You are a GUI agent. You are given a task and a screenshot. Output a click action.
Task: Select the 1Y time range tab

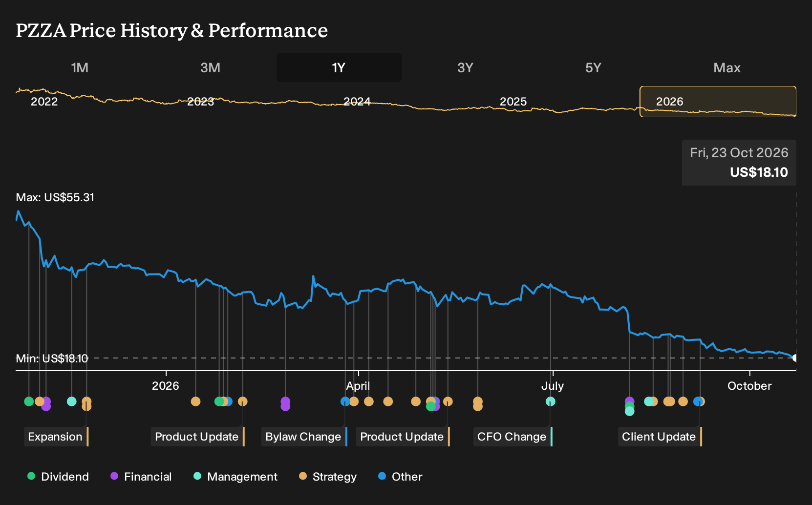point(339,67)
